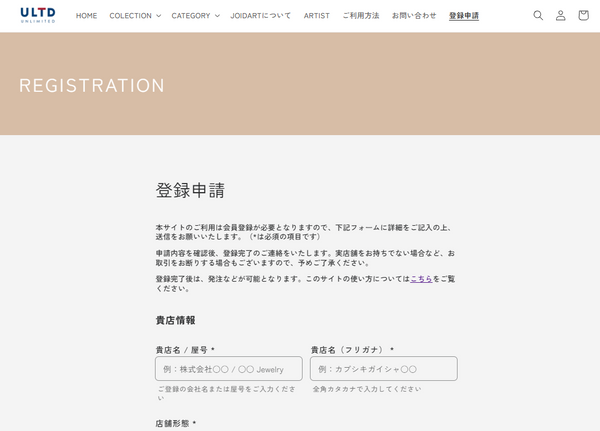Viewport: 600px width, 431px height.
Task: Open the shopping cart icon
Action: [583, 15]
